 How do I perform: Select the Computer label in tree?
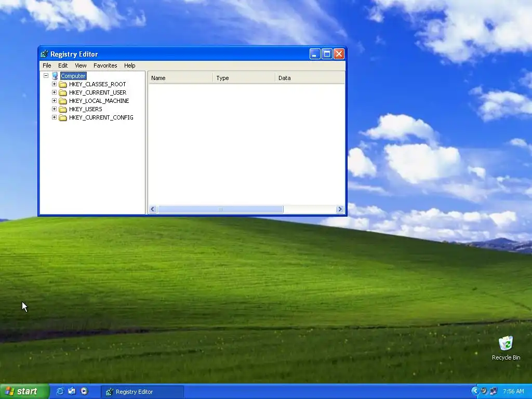(73, 76)
